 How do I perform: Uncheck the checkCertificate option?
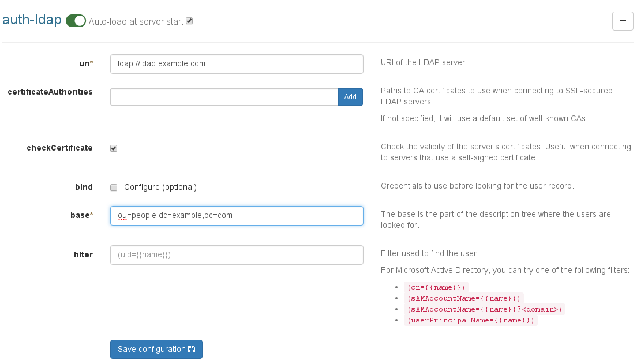point(114,148)
